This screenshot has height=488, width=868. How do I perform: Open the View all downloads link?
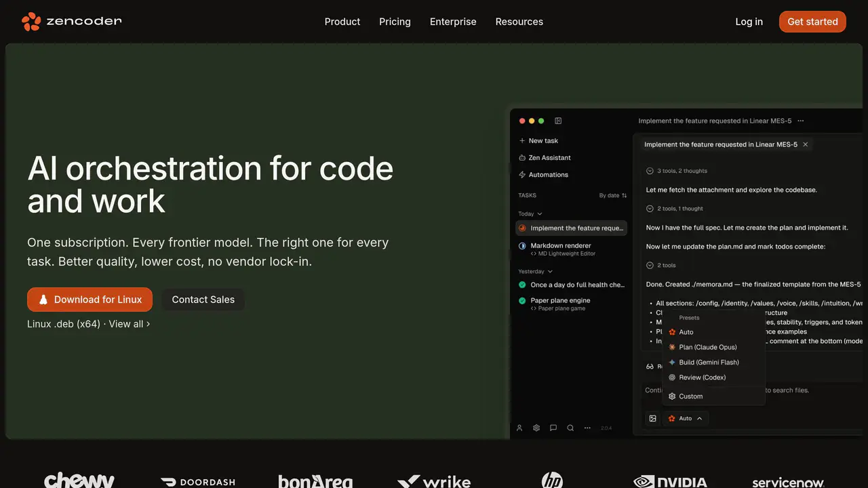point(130,324)
